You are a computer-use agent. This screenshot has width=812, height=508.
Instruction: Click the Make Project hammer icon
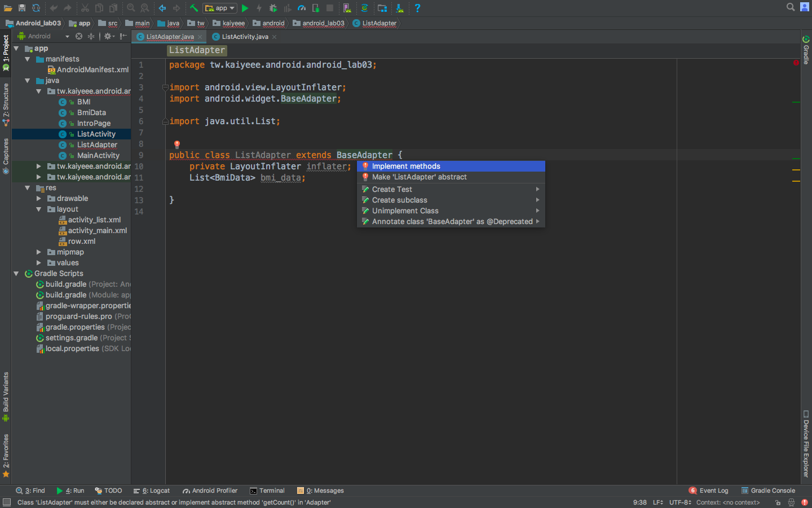[x=194, y=8]
